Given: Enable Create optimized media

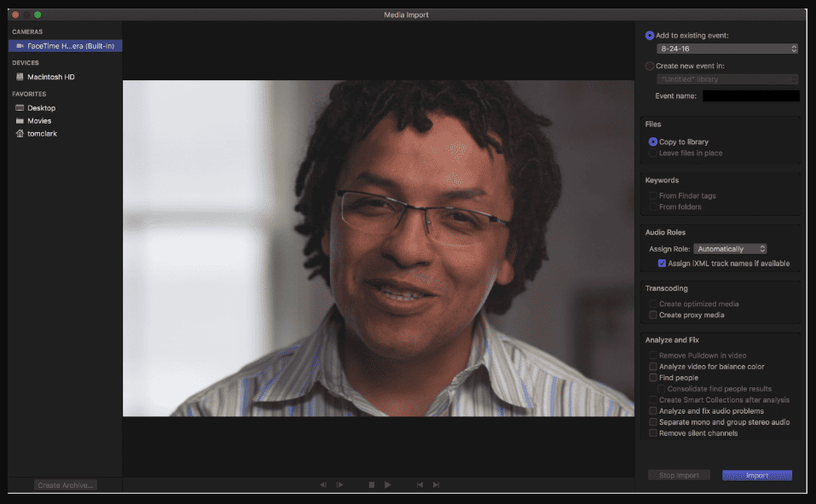Looking at the screenshot, I should click(x=652, y=304).
